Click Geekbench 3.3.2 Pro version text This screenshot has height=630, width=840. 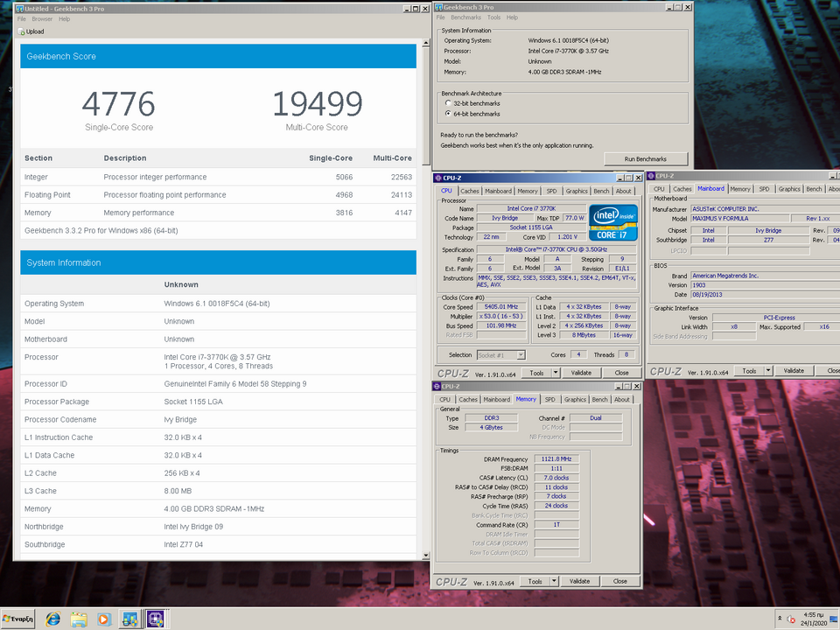pos(101,230)
